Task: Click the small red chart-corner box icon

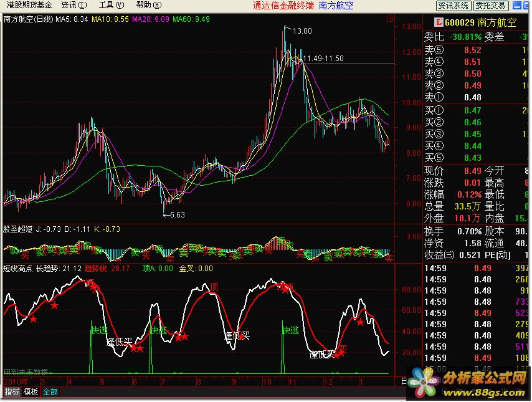Action: click(390, 19)
